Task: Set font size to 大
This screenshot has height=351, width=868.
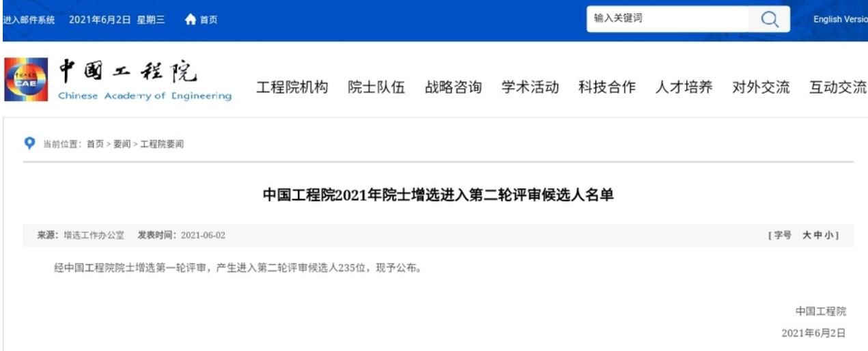Action: tap(807, 235)
